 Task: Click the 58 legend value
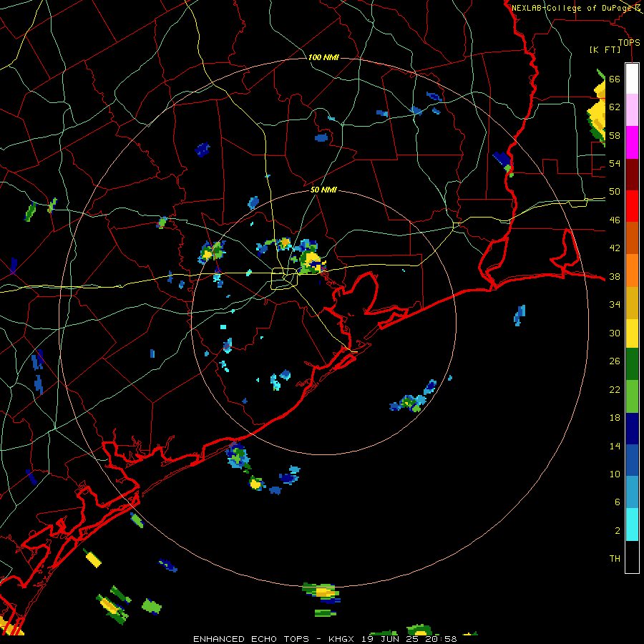[615, 135]
